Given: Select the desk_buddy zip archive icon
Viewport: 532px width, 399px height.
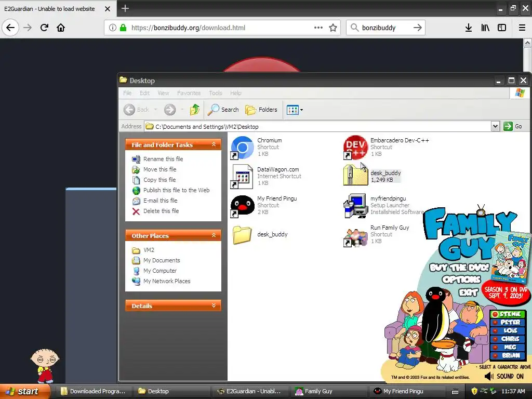Looking at the screenshot, I should [x=355, y=175].
